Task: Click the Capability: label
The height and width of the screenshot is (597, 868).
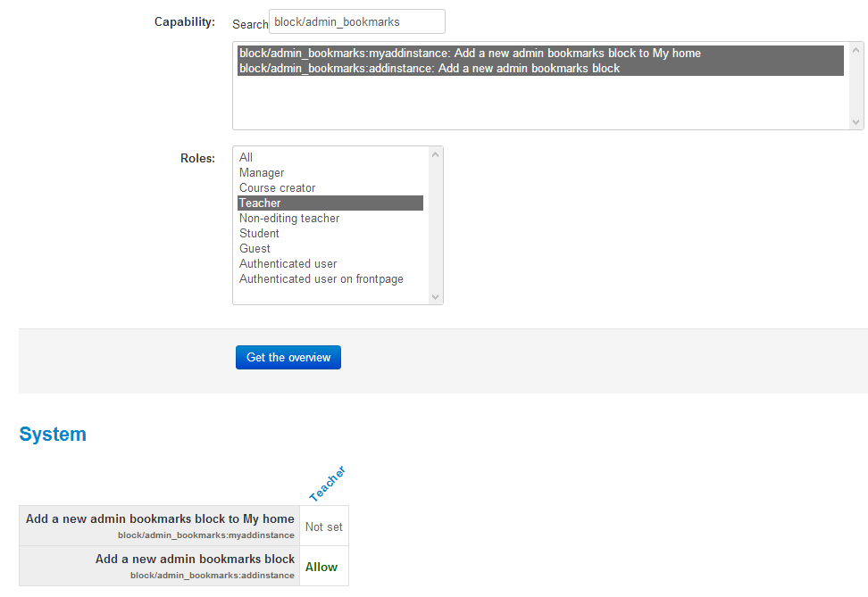Action: (185, 21)
